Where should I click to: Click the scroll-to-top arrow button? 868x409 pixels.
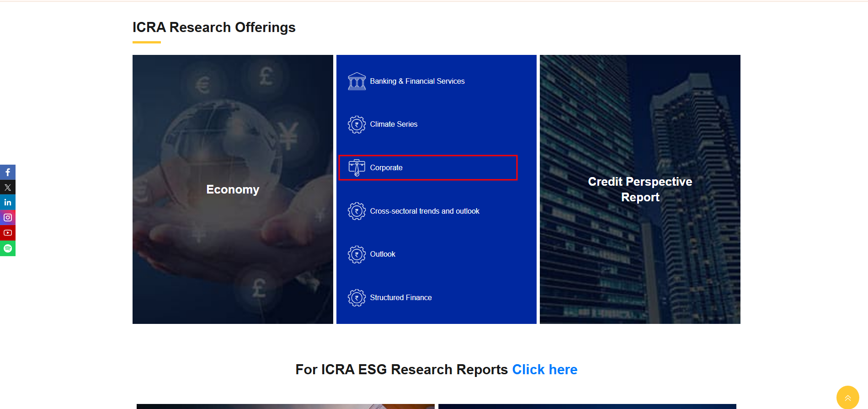click(x=847, y=398)
